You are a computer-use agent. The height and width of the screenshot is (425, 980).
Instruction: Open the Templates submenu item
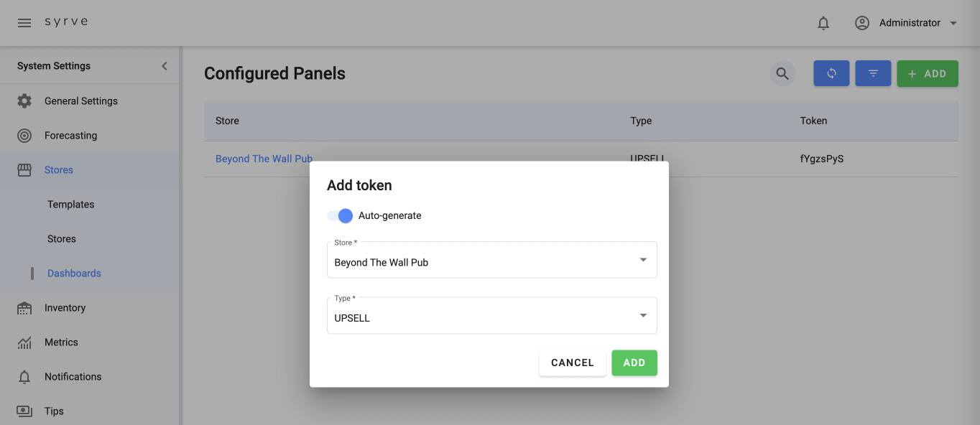click(70, 205)
